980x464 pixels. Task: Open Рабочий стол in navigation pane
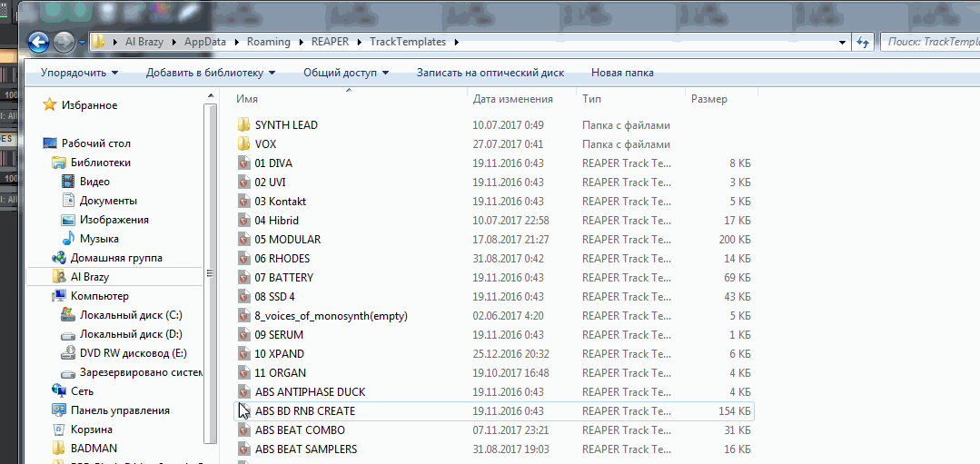(95, 143)
